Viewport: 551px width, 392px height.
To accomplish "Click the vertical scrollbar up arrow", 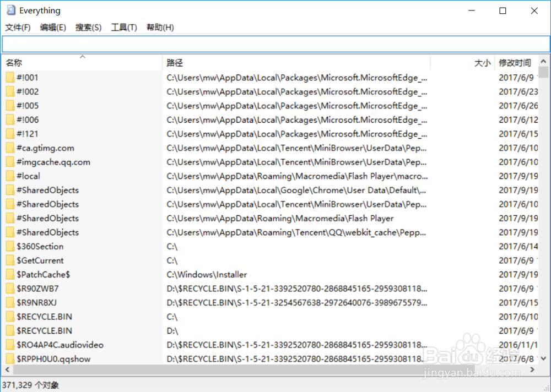I will (x=544, y=61).
